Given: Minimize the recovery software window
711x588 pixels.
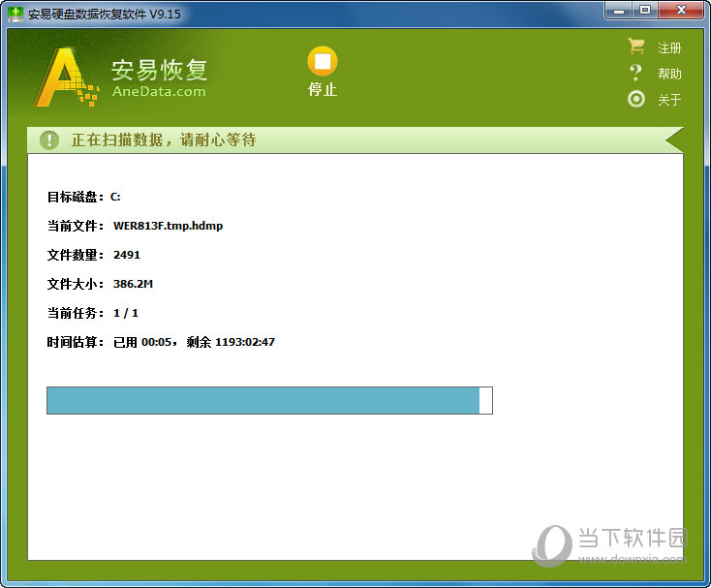Looking at the screenshot, I should coord(619,11).
